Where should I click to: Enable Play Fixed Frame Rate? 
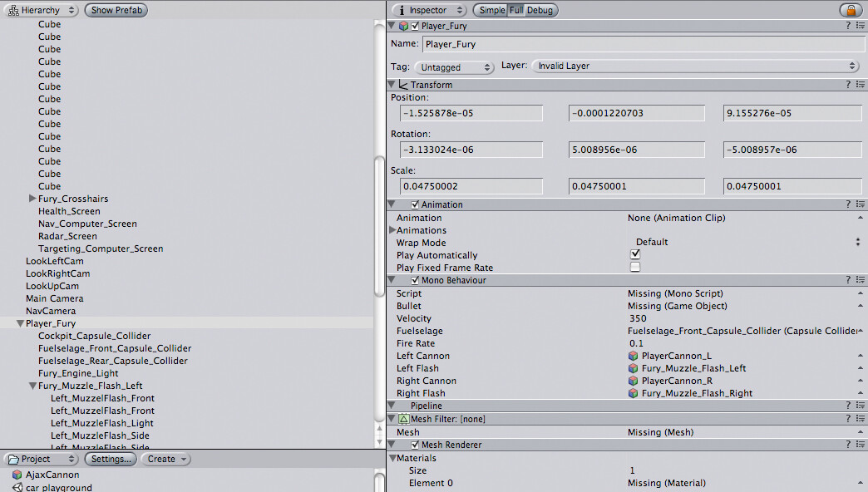click(x=635, y=266)
